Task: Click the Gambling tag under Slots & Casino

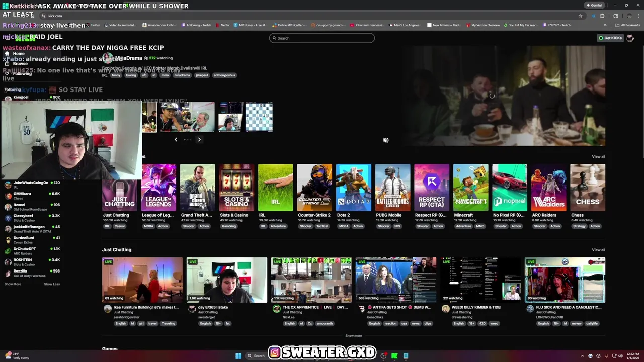Action: click(x=229, y=226)
